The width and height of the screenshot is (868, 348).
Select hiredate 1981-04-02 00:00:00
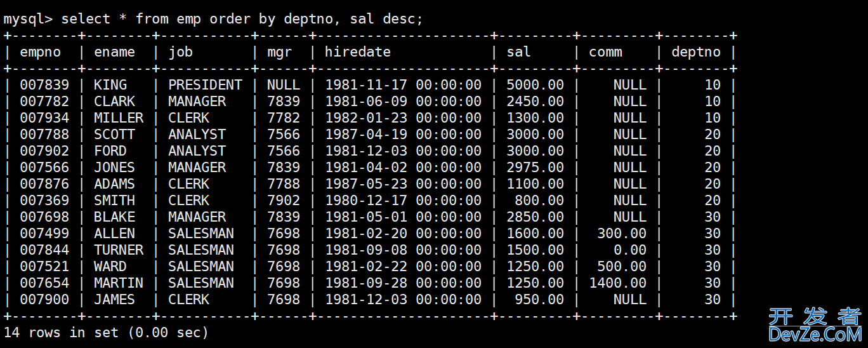(403, 167)
